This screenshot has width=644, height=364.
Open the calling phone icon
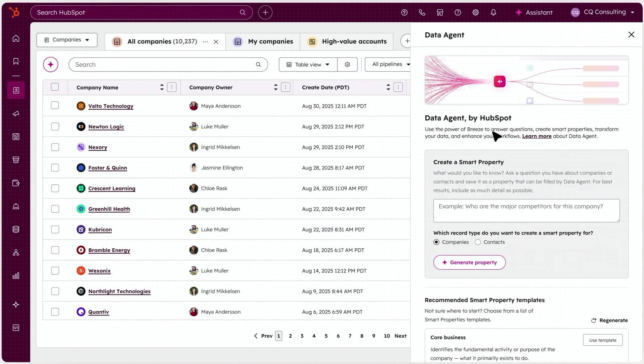[x=422, y=13]
